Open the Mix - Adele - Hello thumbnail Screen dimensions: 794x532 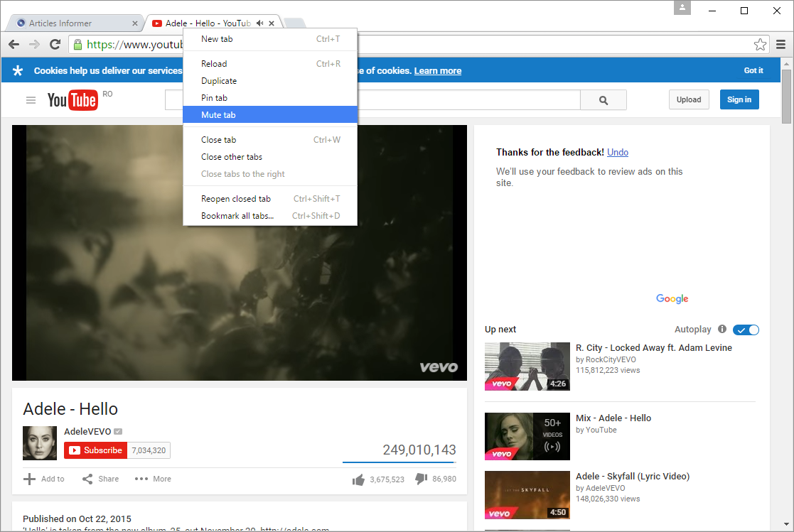[527, 436]
